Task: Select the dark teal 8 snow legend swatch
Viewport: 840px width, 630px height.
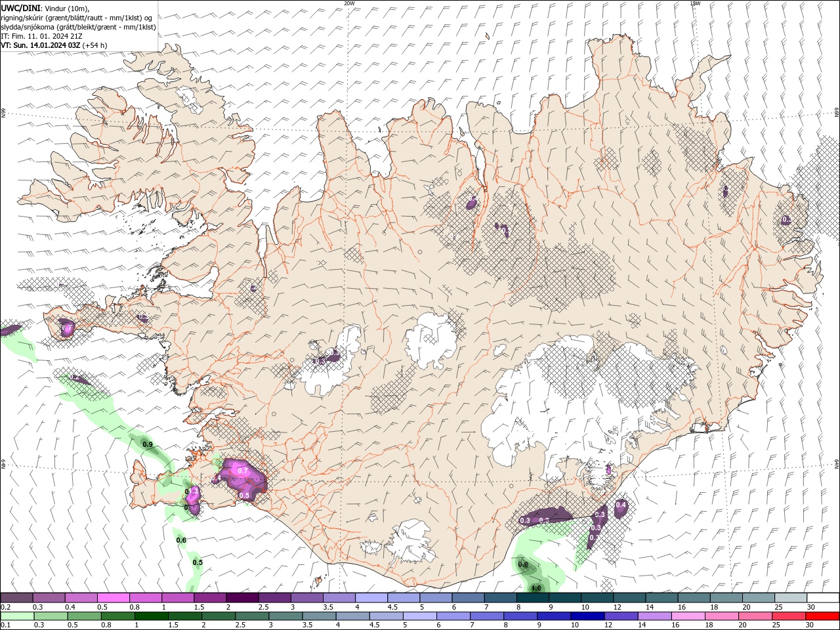Action: [532, 598]
